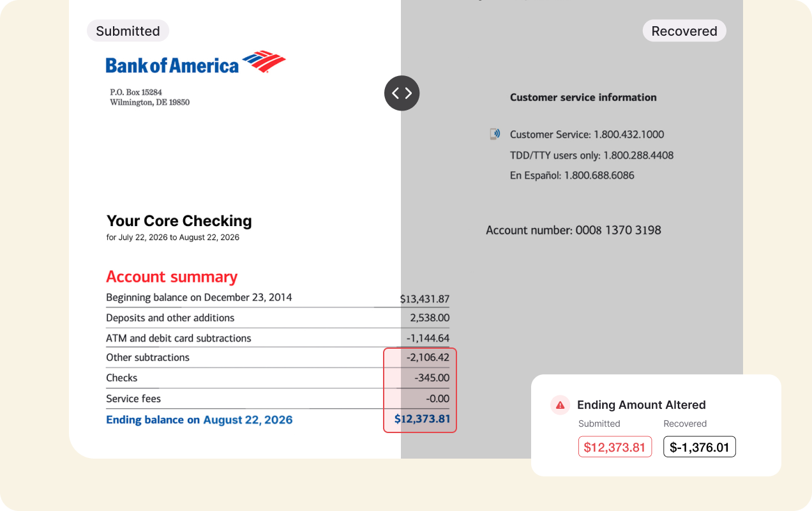Screen dimensions: 812x511
Task: Click the Ending Amount Altered alert title
Action: (642, 405)
